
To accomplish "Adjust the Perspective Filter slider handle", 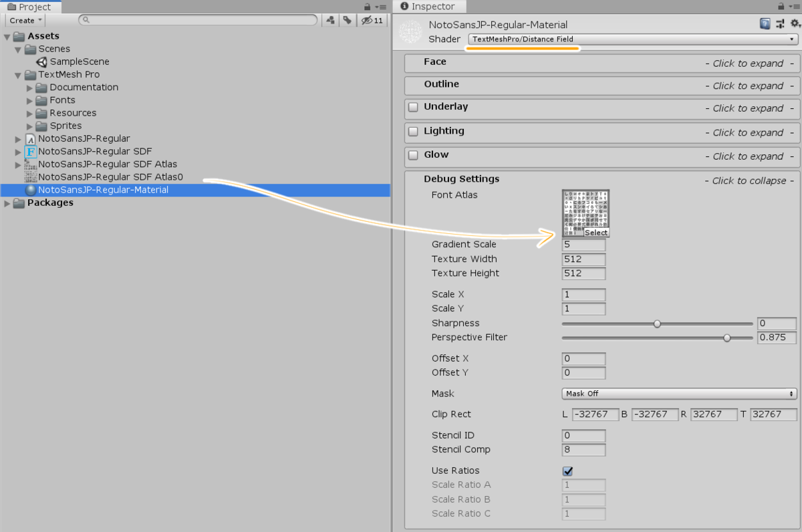I will tap(727, 338).
